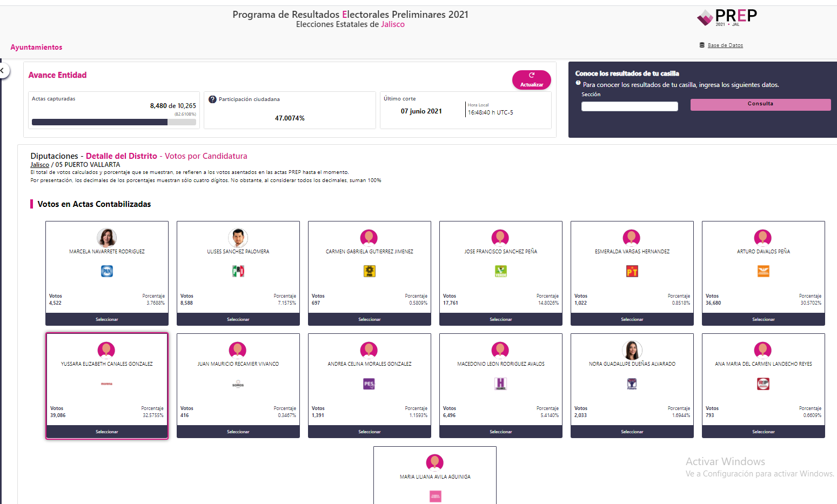Click the database icon beside Base de Datos

702,45
